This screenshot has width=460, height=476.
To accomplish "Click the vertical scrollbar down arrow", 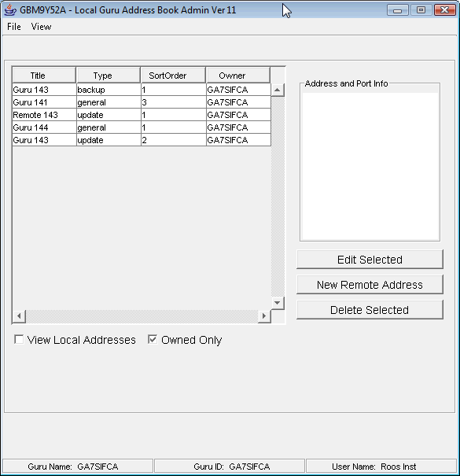I will 278,303.
